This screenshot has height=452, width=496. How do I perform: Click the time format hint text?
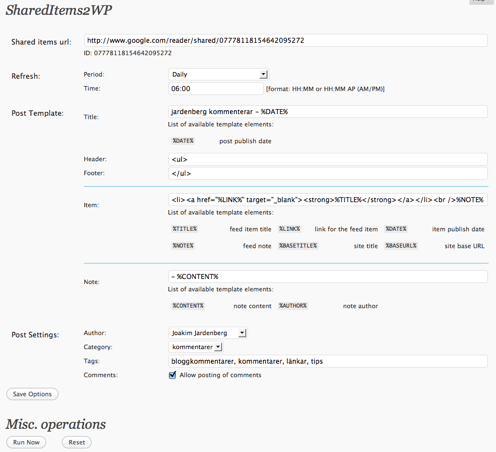point(325,89)
